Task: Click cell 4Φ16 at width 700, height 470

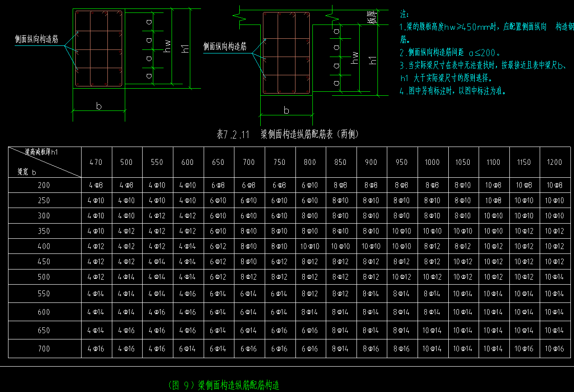Action: click(x=96, y=349)
